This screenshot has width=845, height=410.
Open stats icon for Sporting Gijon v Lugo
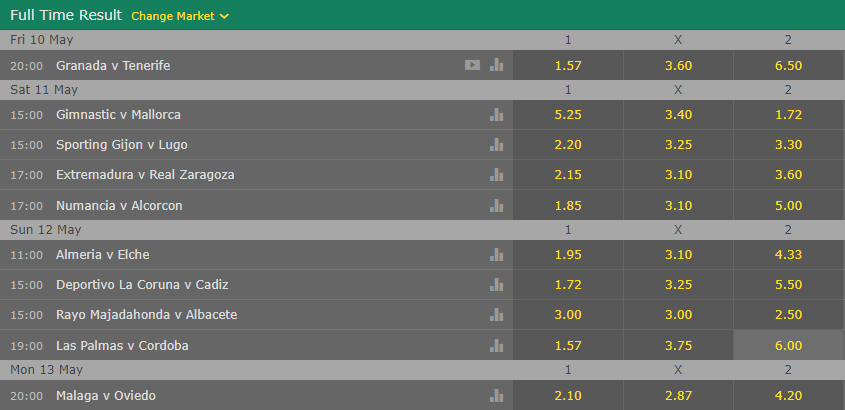[x=496, y=144]
